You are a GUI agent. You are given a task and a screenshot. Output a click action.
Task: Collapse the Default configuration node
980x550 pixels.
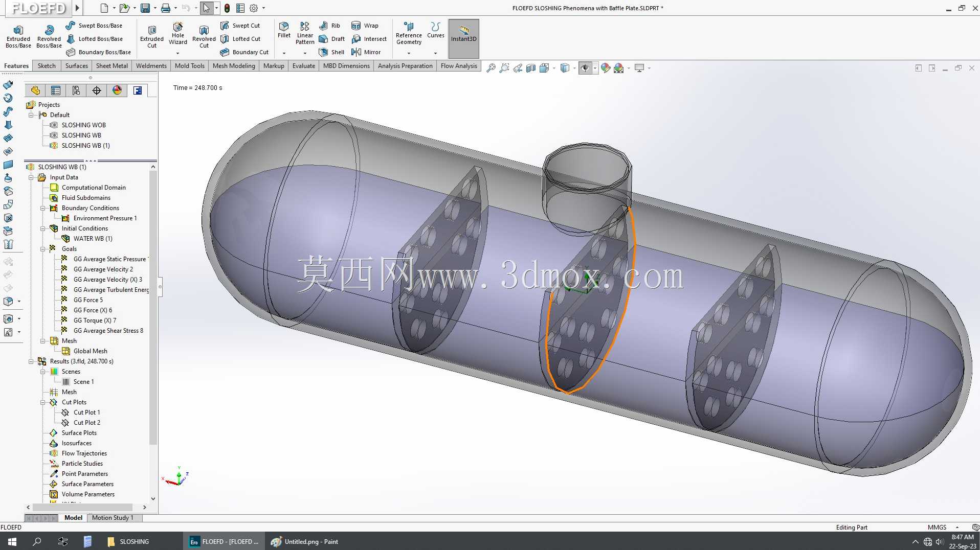coord(31,115)
